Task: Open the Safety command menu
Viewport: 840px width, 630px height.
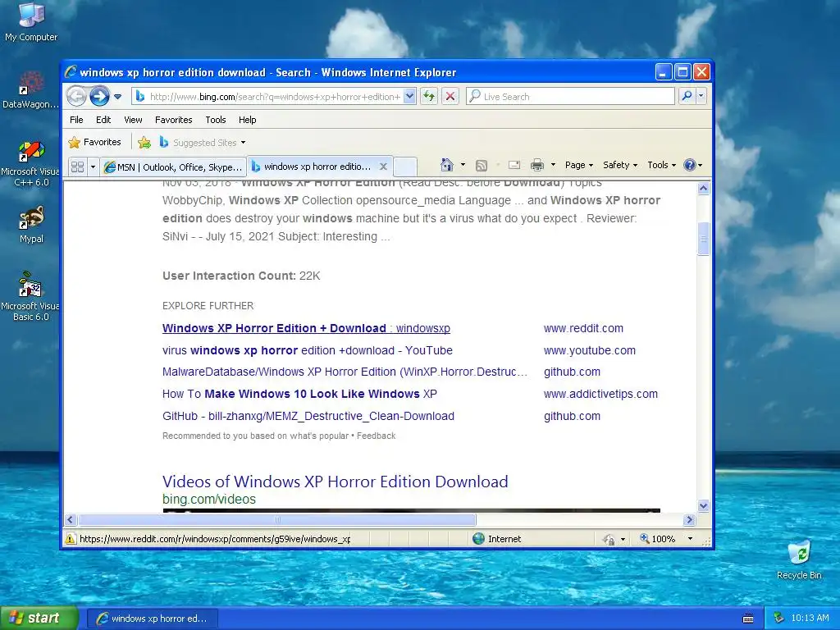Action: coord(620,165)
